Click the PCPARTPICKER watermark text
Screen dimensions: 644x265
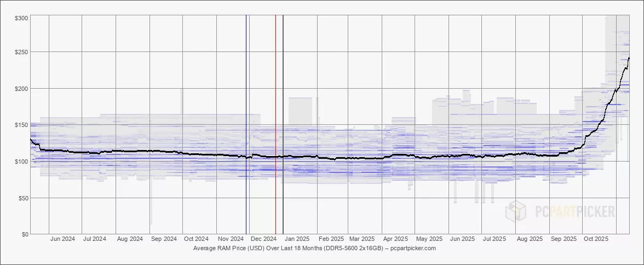pos(571,211)
